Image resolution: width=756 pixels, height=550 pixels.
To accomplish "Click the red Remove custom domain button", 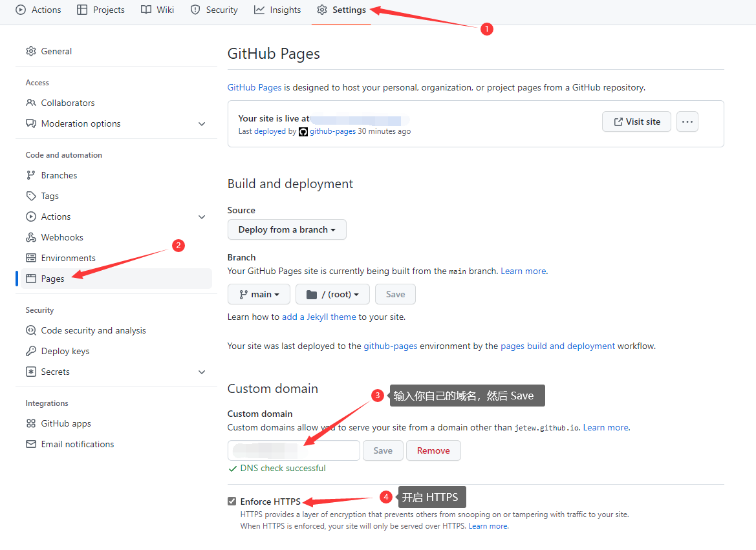I will (x=433, y=450).
